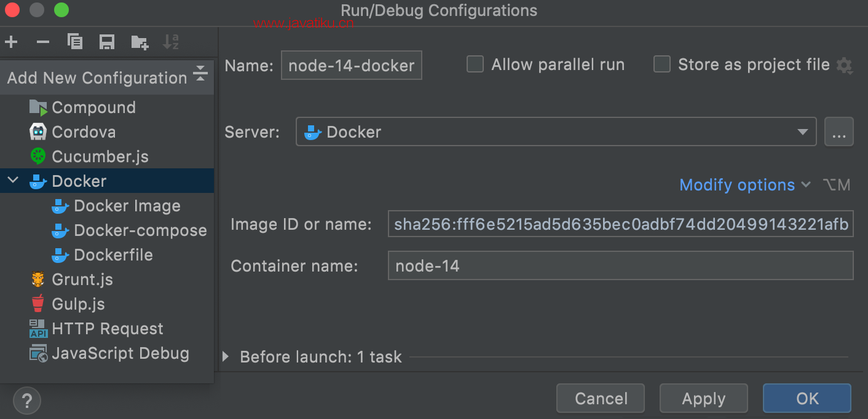Click the Remove Configuration minus icon

click(43, 42)
